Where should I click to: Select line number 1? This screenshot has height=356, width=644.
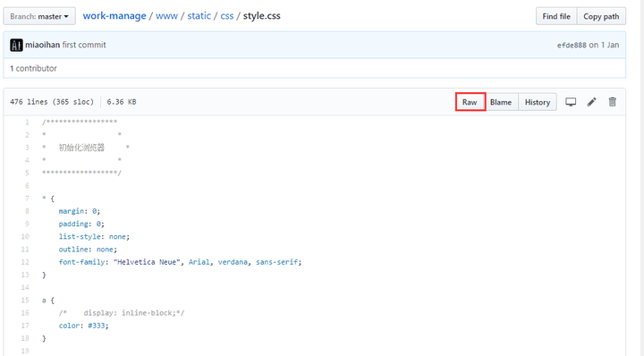27,122
